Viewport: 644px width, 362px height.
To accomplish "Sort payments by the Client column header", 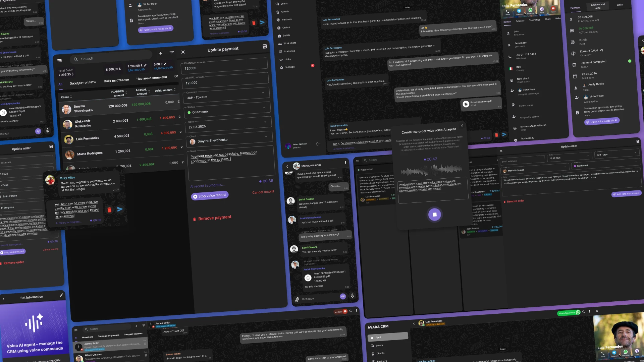I will point(66,97).
